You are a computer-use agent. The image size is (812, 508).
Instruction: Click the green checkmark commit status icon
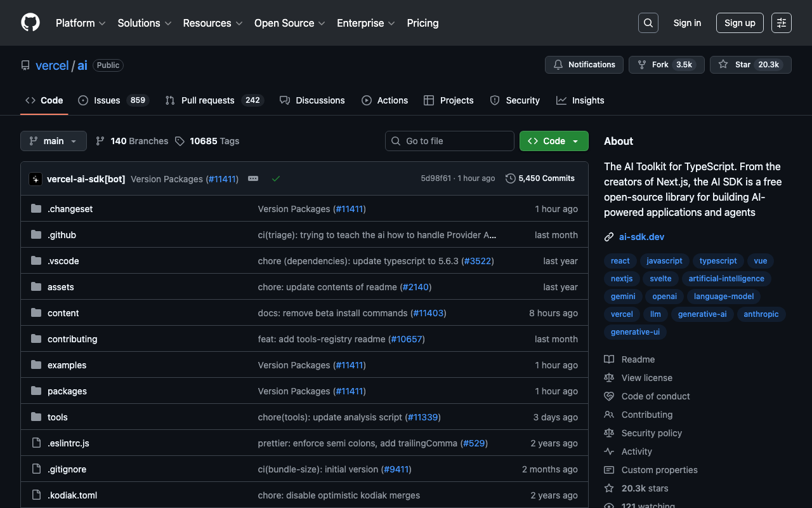click(x=276, y=179)
